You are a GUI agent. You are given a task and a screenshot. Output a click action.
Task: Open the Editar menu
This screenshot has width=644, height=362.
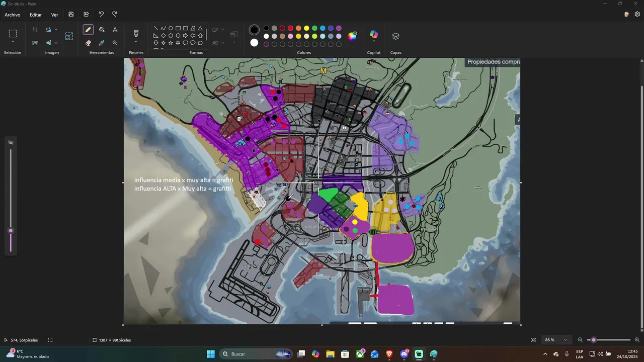tap(36, 15)
